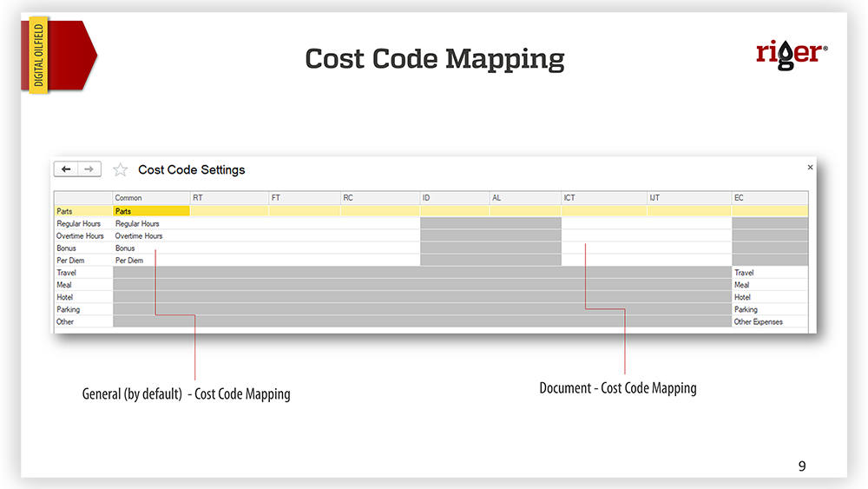Close the Cost Code Settings window

pos(810,167)
